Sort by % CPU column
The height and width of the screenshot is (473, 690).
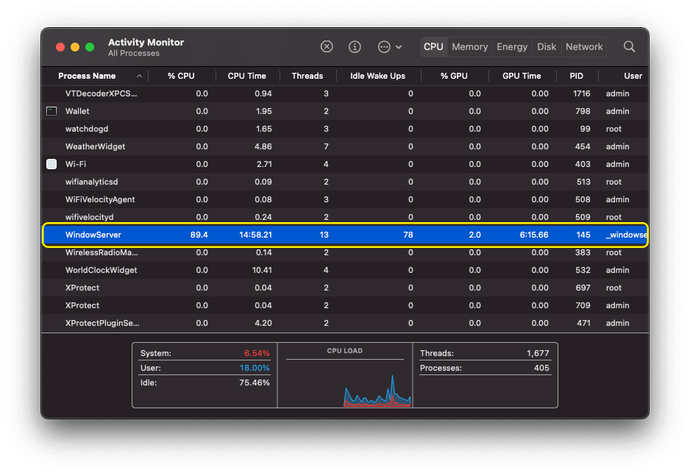(181, 76)
